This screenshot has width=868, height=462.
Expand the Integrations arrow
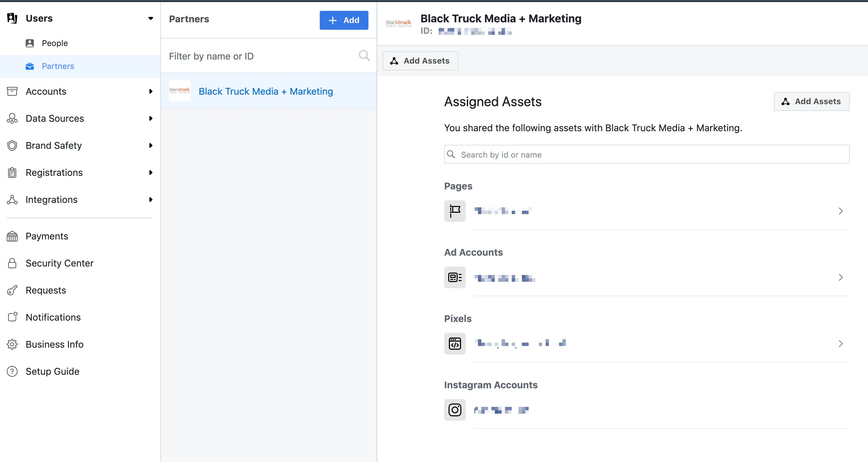click(151, 200)
